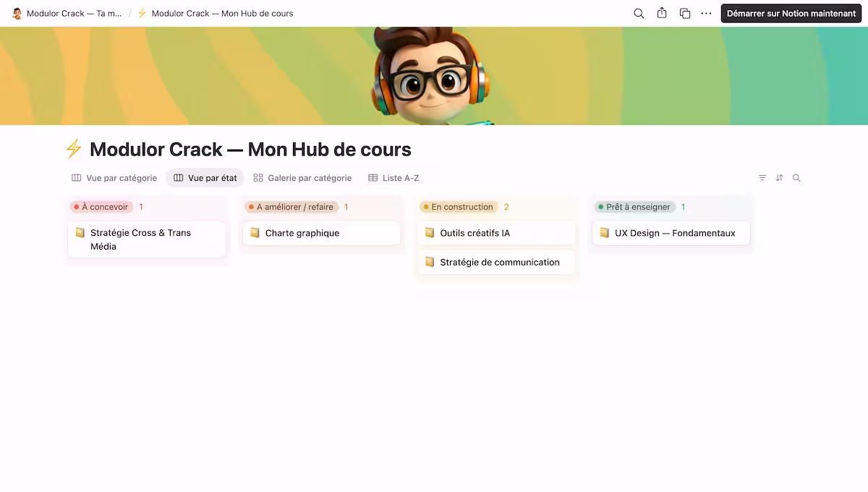Open the Charte graphique card
868x492 pixels.
(322, 233)
